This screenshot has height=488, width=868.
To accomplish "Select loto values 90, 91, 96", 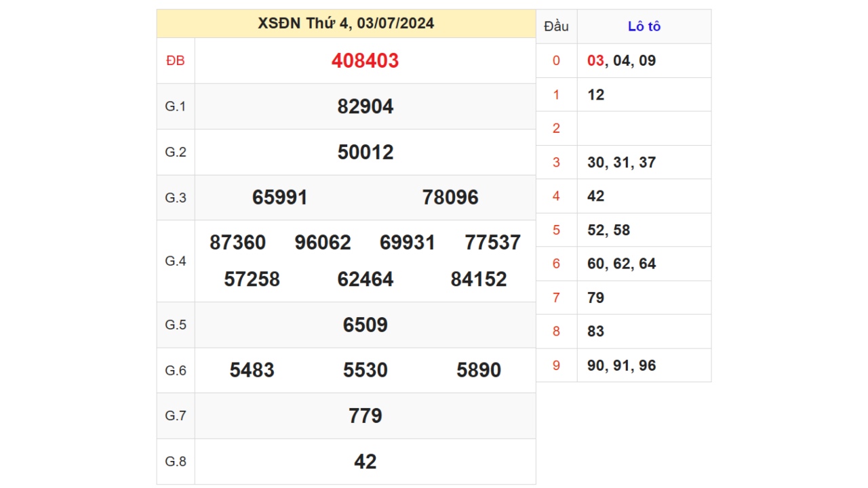I will coord(622,366).
